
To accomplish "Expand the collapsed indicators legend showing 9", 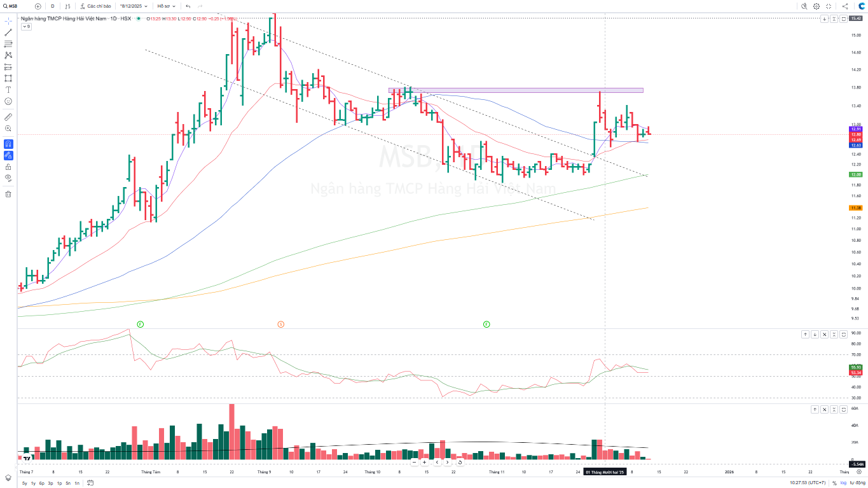I will (26, 27).
